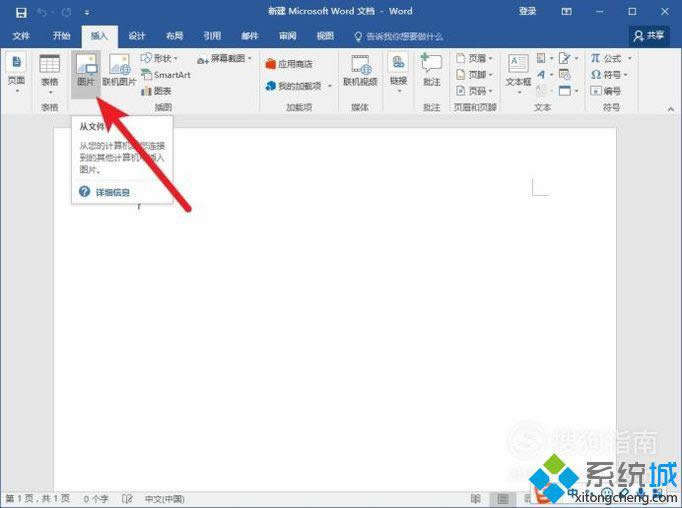The width and height of the screenshot is (682, 508).
Task: Collapse the ribbon with the up chevron
Action: click(670, 109)
